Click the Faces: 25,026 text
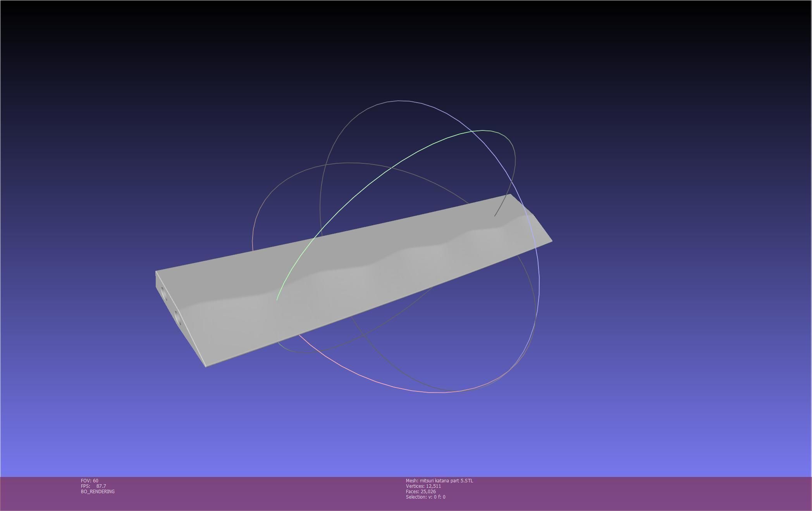This screenshot has width=812, height=511. click(421, 492)
